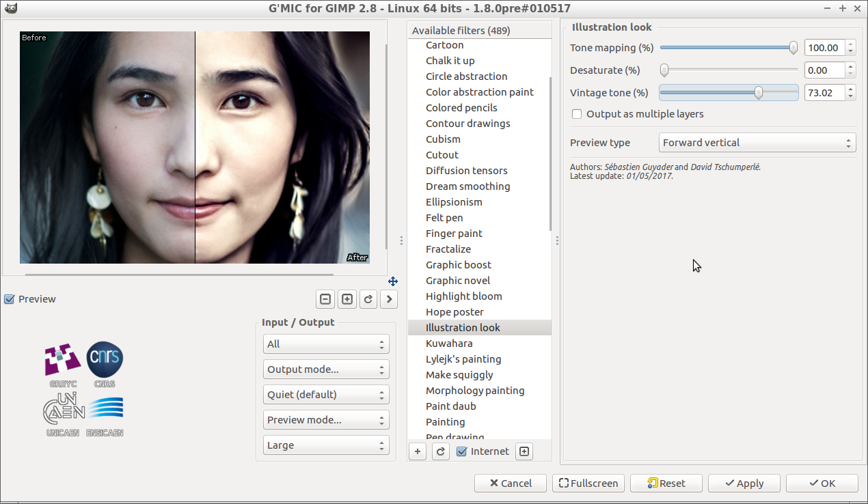Increase Desaturate value with the up arrow

pos(850,67)
